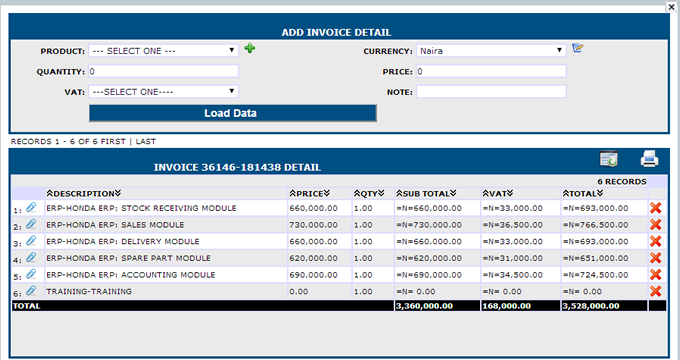Viewport: 680px width, 360px height.
Task: Edit the Accounting Module row paperclip icon
Action: (x=31, y=274)
